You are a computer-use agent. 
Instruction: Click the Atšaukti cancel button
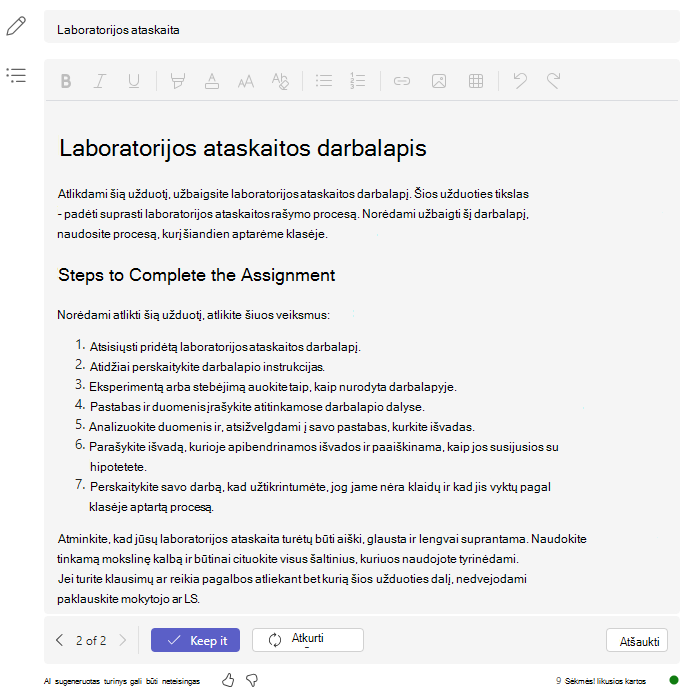click(637, 640)
